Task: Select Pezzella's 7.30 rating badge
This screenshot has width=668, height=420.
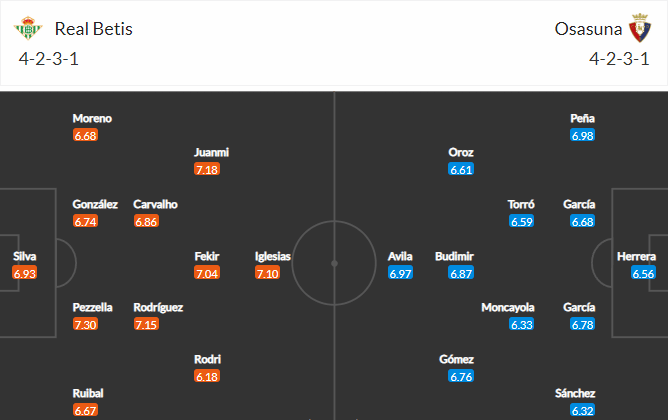Action: point(85,325)
